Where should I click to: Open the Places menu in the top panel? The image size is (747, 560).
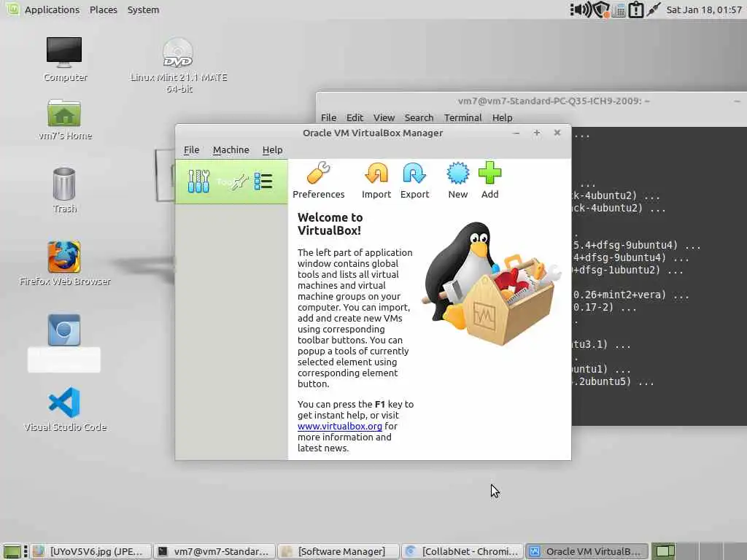click(x=104, y=9)
